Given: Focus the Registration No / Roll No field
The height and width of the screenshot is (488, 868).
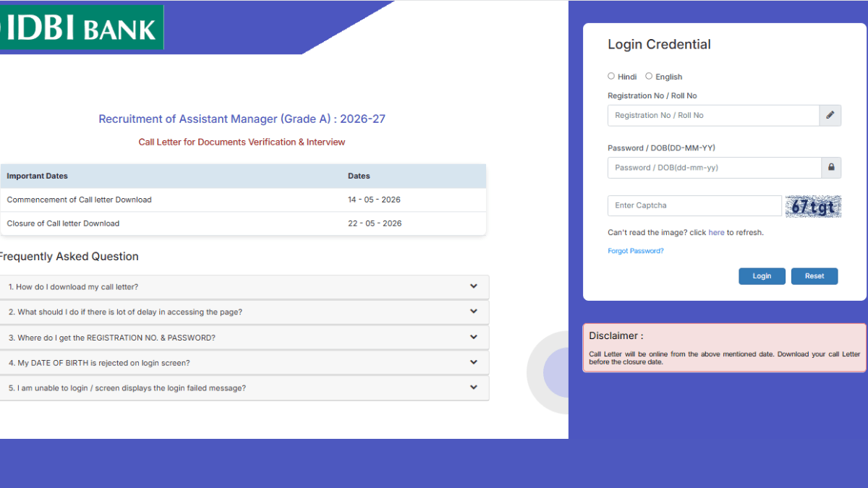Looking at the screenshot, I should pyautogui.click(x=713, y=116).
